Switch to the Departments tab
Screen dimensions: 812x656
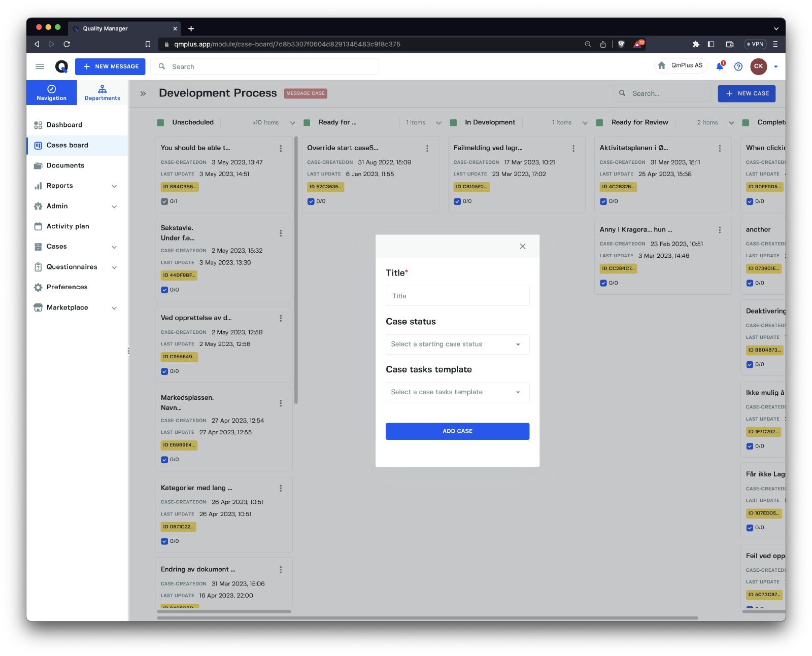102,93
